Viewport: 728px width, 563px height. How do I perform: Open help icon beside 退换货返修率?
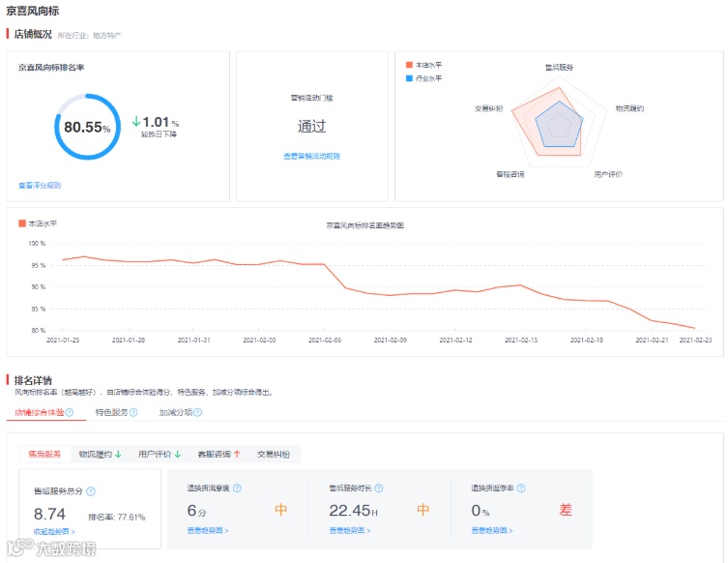(521, 489)
